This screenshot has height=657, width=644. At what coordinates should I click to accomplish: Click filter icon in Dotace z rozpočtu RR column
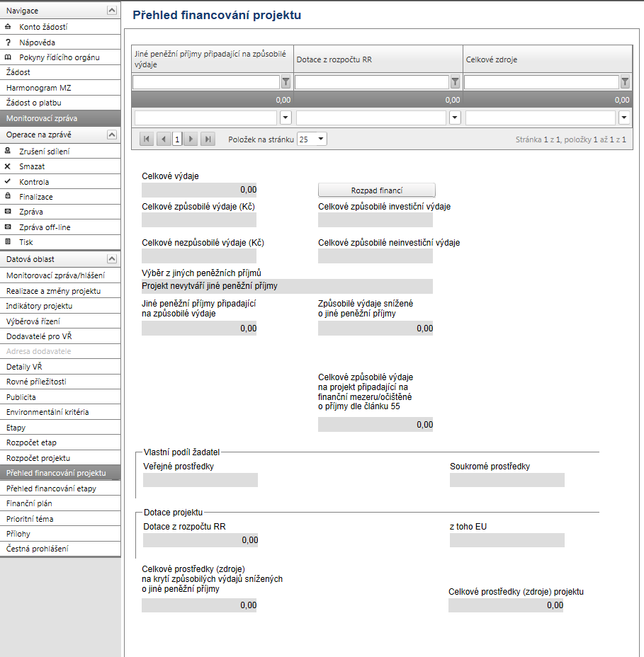(456, 81)
